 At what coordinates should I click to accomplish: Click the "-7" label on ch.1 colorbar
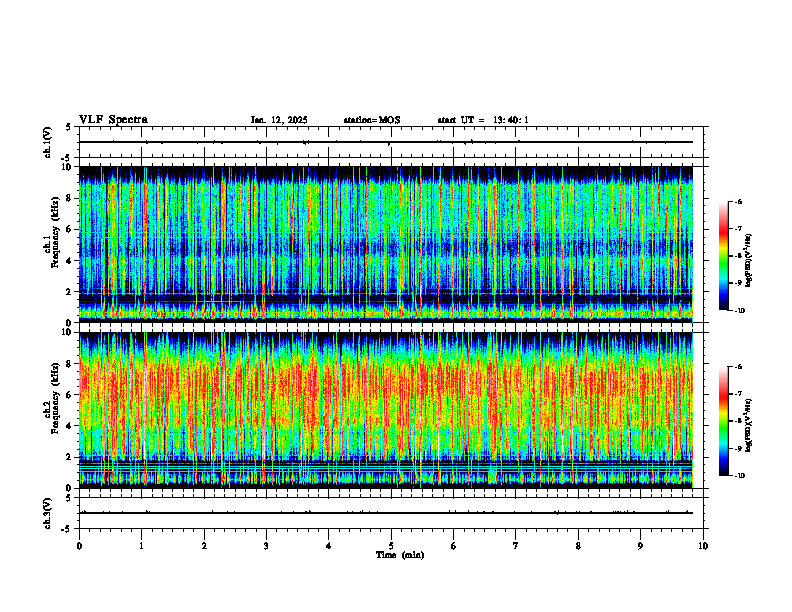coord(738,229)
